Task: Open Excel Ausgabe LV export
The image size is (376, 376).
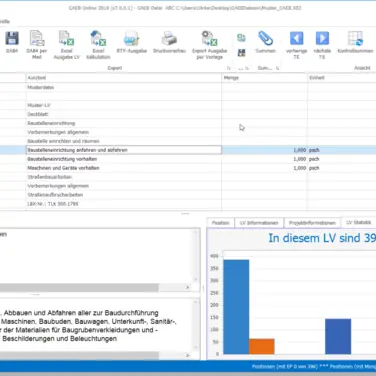Action: pos(67,44)
